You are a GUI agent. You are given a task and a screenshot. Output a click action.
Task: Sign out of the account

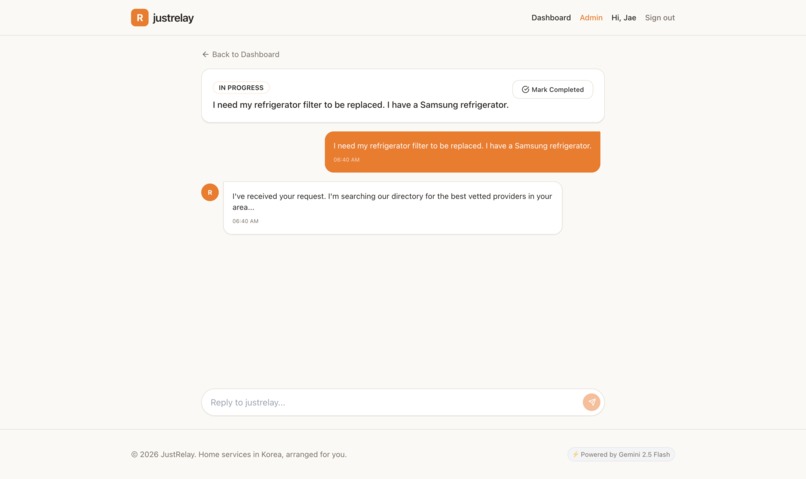coord(660,17)
